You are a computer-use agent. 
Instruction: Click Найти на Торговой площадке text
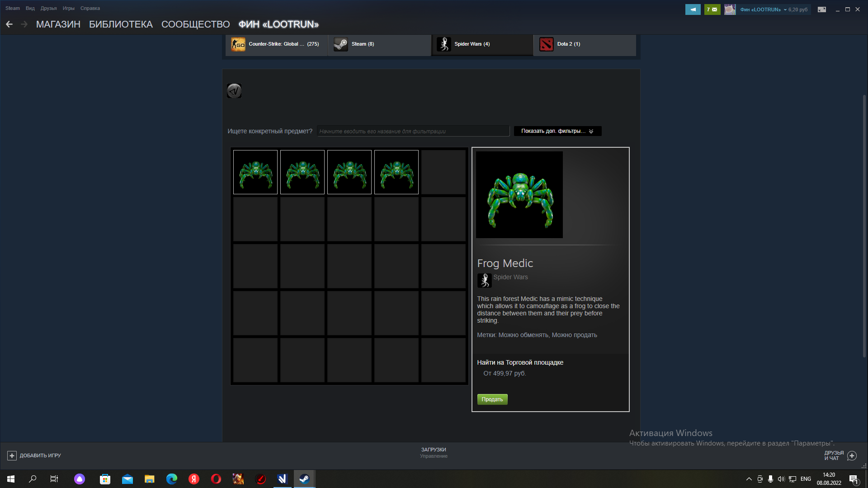(520, 362)
